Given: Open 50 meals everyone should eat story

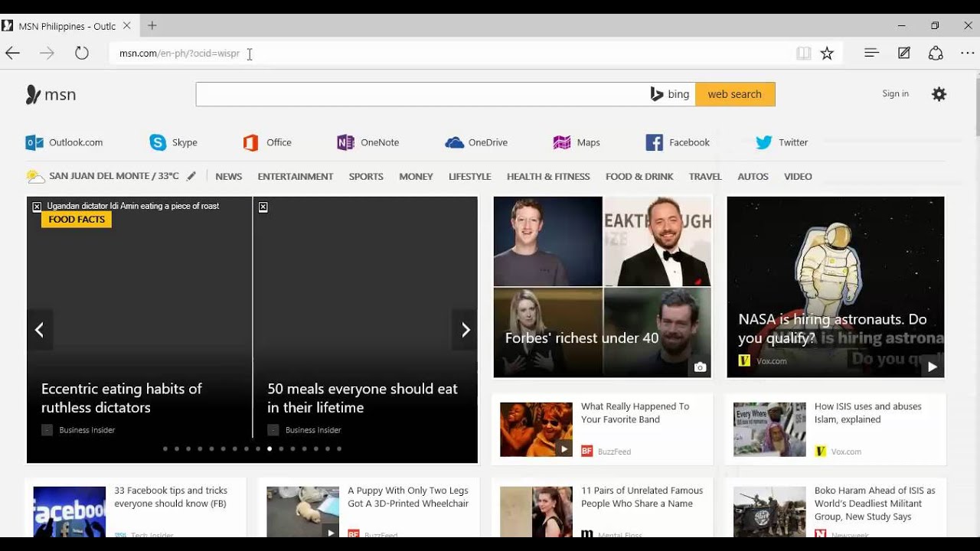Looking at the screenshot, I should (362, 398).
